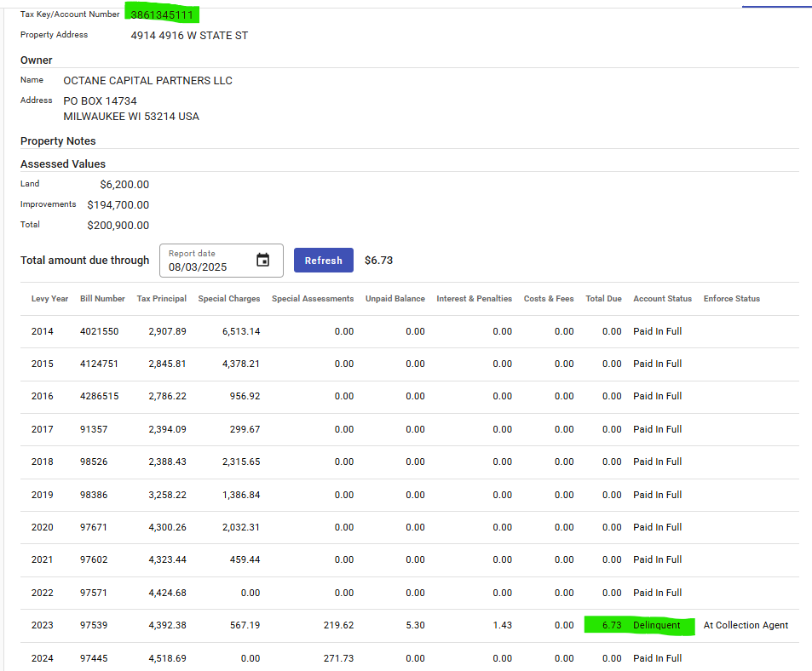Open the Report date calendar picker
This screenshot has width=812, height=671.
coord(263,261)
